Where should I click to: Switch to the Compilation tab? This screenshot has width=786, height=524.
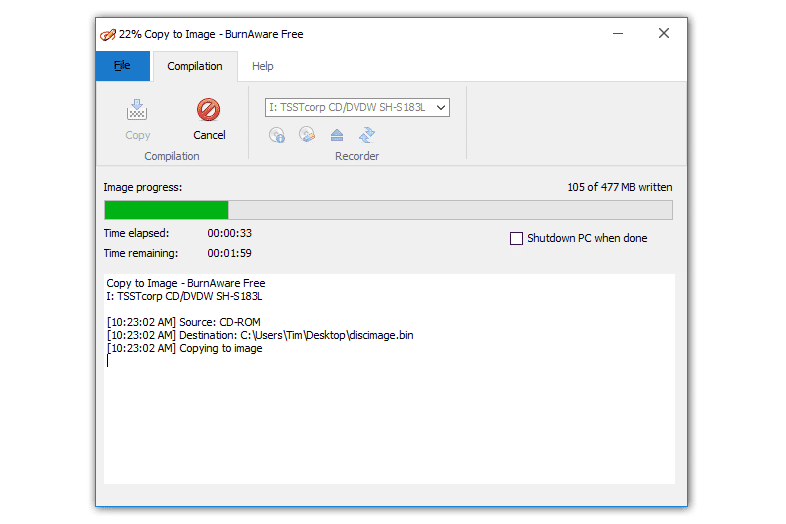194,66
